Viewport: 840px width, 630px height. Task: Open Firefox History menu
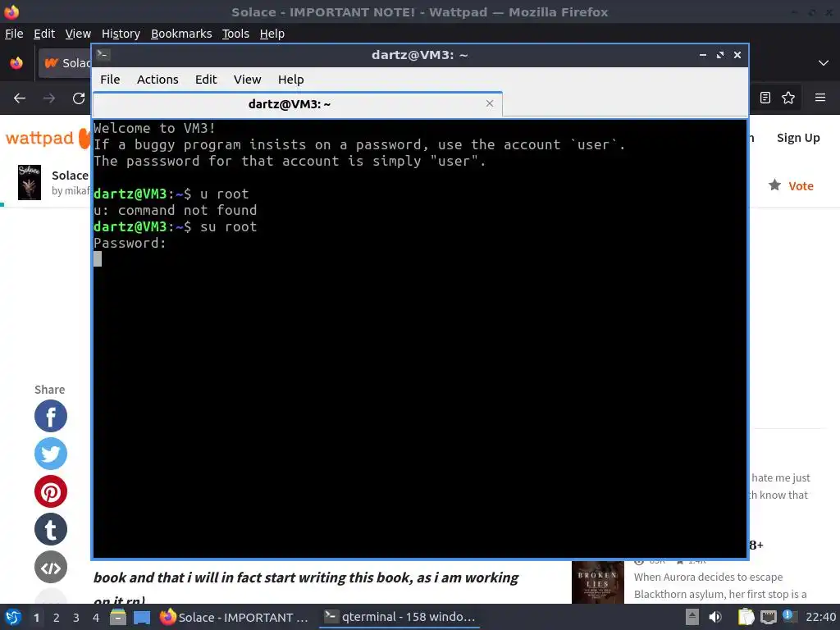pos(121,34)
